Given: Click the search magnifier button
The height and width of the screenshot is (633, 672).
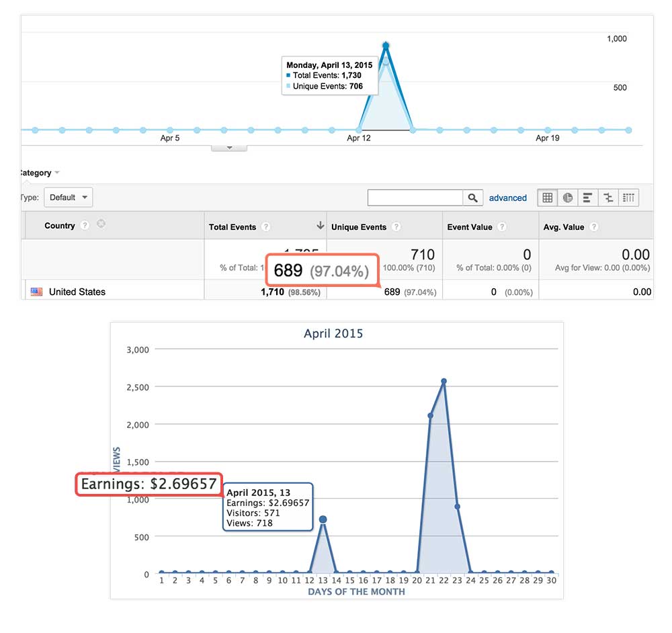Looking at the screenshot, I should tap(473, 198).
